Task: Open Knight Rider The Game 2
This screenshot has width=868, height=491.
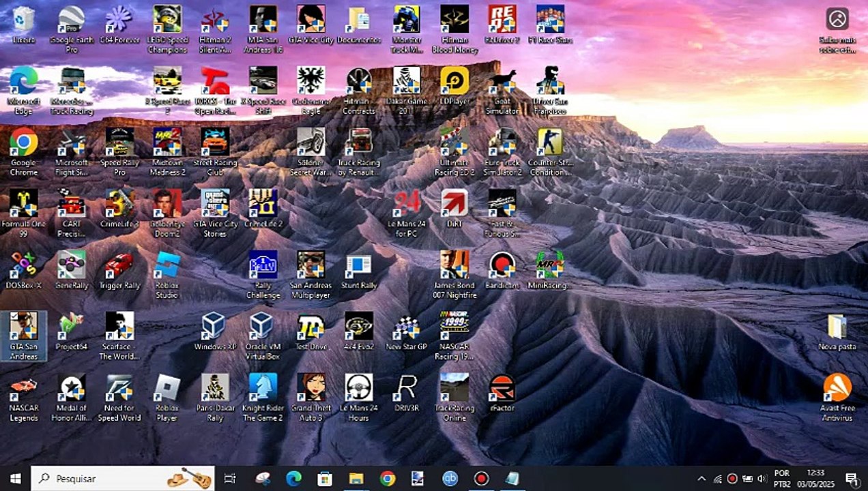Action: pyautogui.click(x=263, y=398)
